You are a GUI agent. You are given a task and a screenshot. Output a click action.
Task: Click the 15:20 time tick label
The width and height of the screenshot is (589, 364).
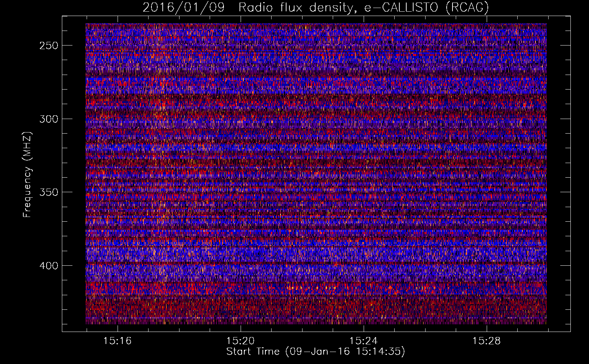click(x=240, y=341)
